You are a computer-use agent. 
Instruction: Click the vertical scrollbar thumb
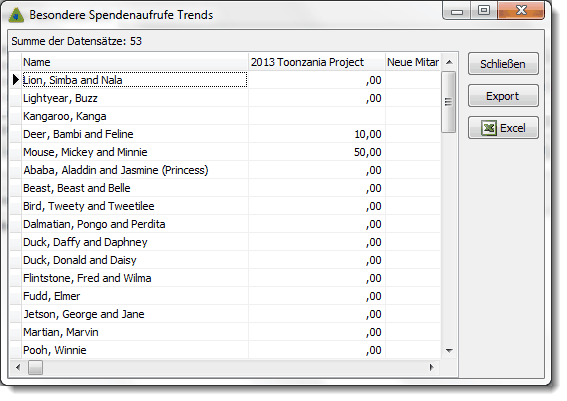(x=449, y=102)
